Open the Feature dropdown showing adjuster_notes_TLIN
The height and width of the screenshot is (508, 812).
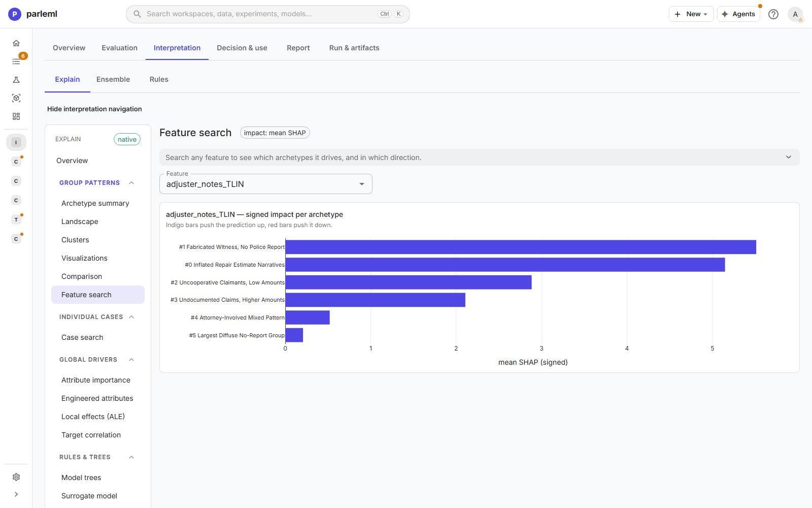click(x=266, y=184)
